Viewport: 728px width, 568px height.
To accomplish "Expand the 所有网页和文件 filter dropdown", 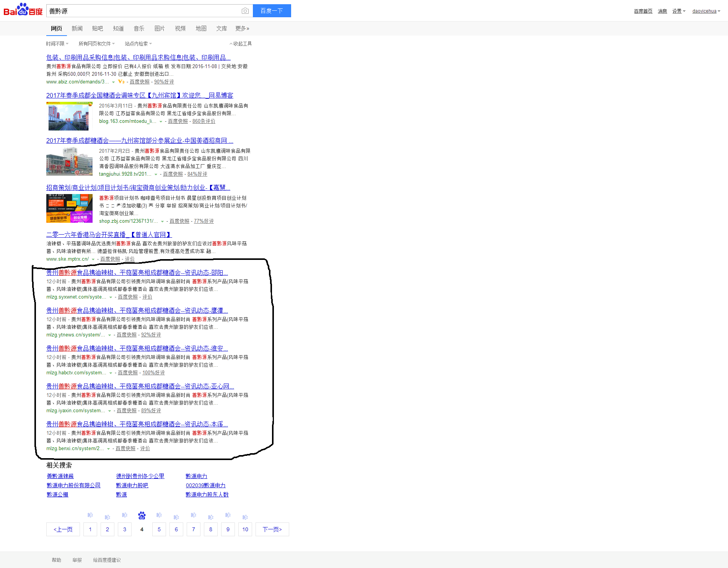I will point(96,44).
